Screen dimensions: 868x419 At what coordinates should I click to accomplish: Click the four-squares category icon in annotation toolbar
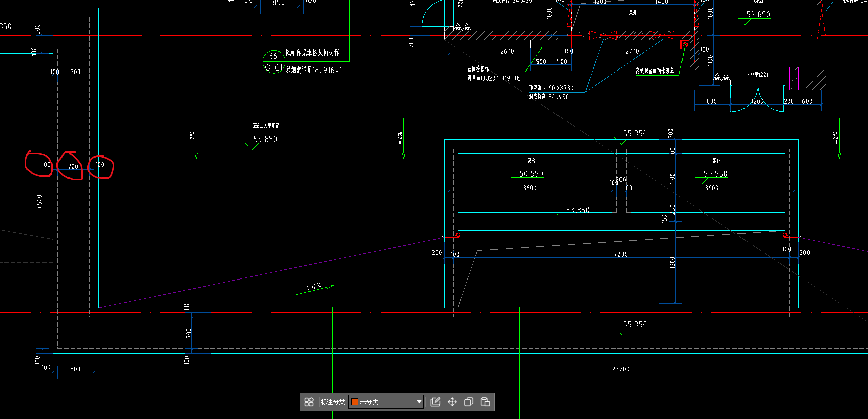tap(309, 402)
